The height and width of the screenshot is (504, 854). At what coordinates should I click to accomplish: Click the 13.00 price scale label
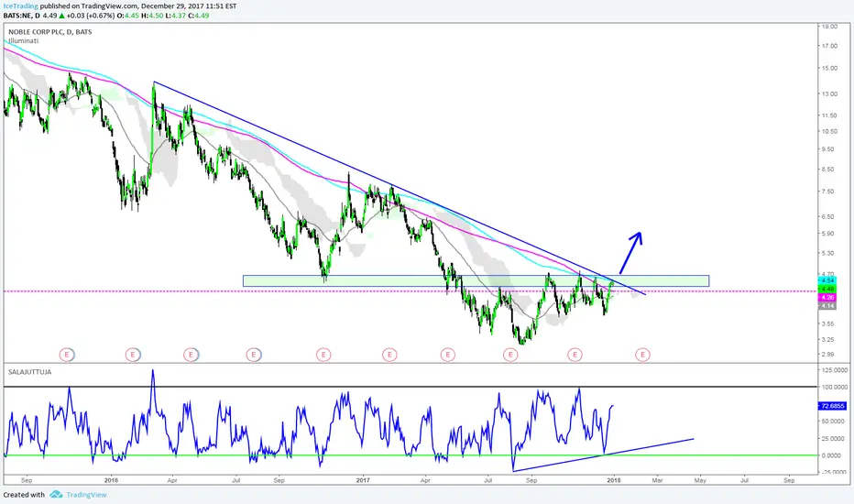(x=830, y=93)
